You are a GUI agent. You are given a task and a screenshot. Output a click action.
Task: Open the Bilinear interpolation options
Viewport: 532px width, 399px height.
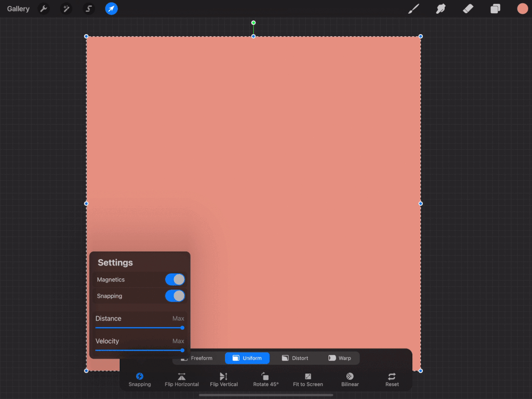[x=350, y=379]
